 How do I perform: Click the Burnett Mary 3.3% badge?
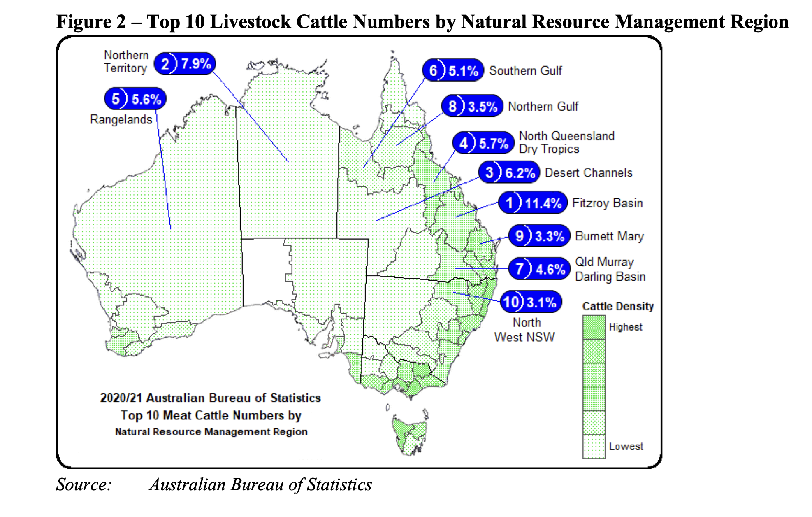pyautogui.click(x=540, y=236)
